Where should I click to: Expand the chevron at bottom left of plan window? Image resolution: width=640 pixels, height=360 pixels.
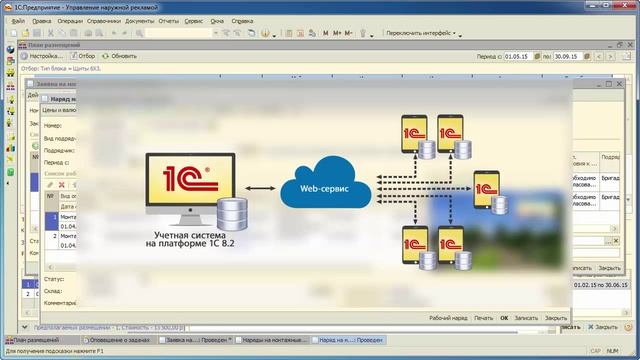[x=24, y=327]
